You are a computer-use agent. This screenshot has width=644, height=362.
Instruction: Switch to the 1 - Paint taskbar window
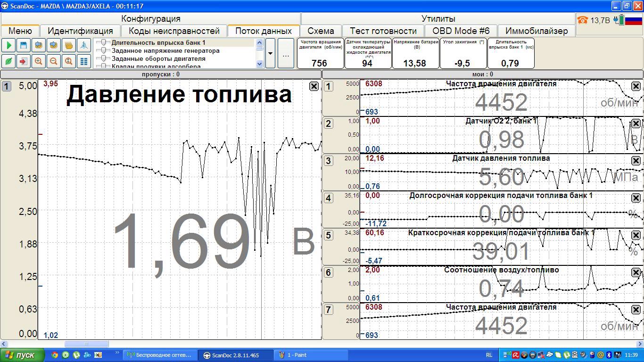pyautogui.click(x=311, y=355)
